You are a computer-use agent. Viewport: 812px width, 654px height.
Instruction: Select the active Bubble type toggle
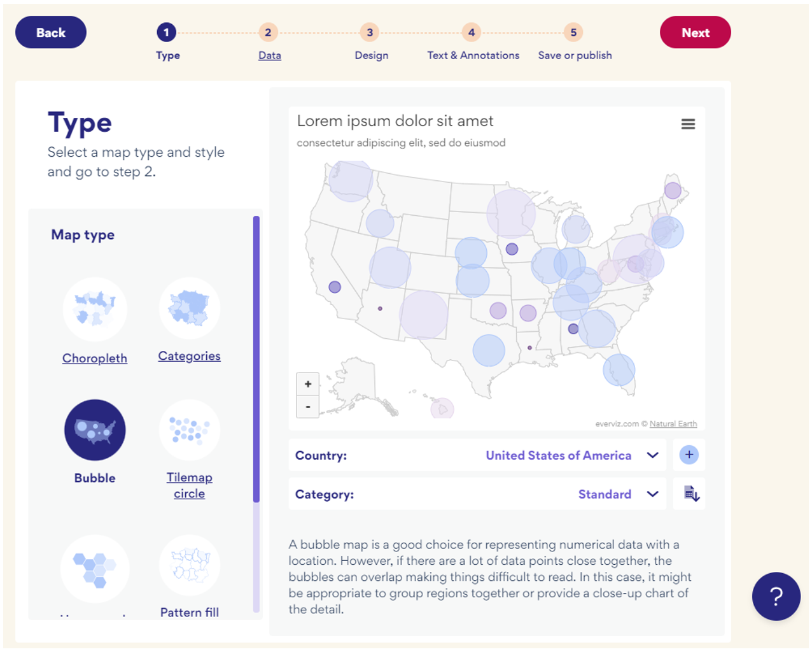[x=94, y=430]
